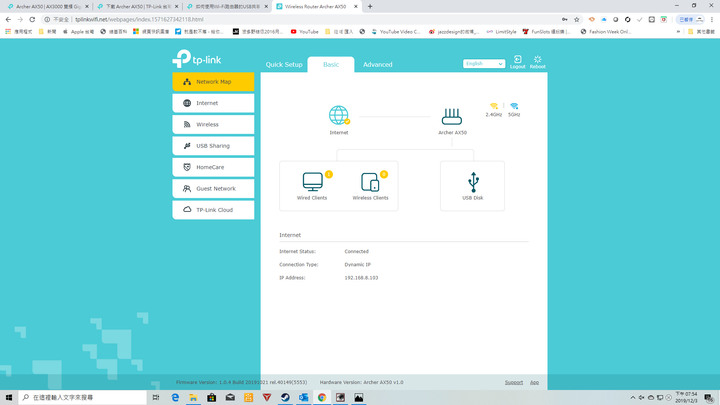The height and width of the screenshot is (405, 720).
Task: Click the Windows taskbar search box
Action: coord(83,397)
